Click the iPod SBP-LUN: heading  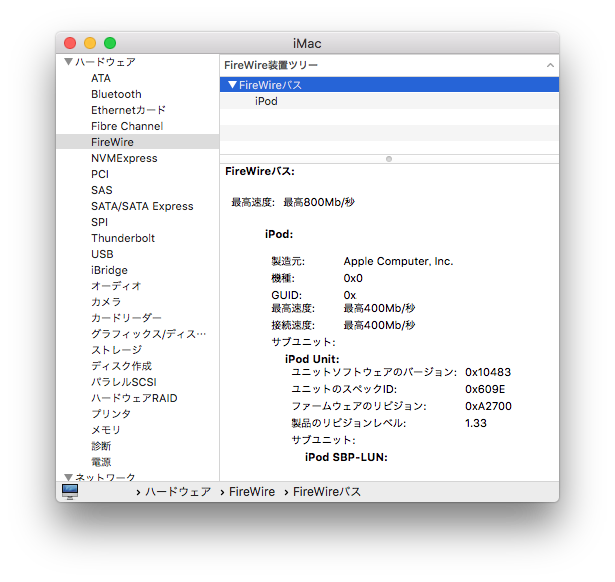click(346, 457)
